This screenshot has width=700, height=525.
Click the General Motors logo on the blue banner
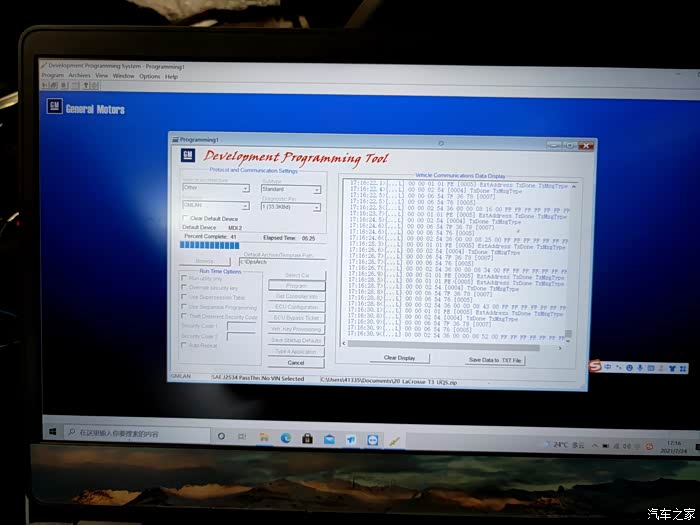tap(86, 108)
